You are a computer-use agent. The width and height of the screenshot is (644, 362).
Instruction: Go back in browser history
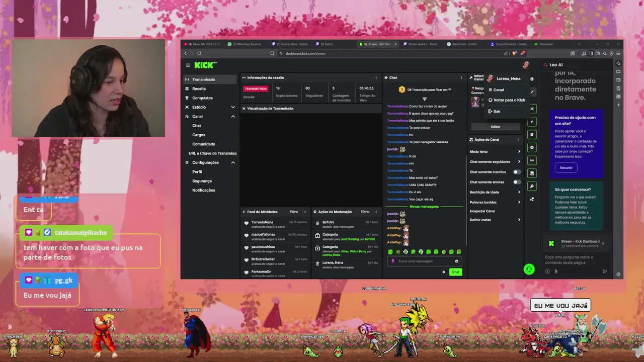tap(186, 53)
